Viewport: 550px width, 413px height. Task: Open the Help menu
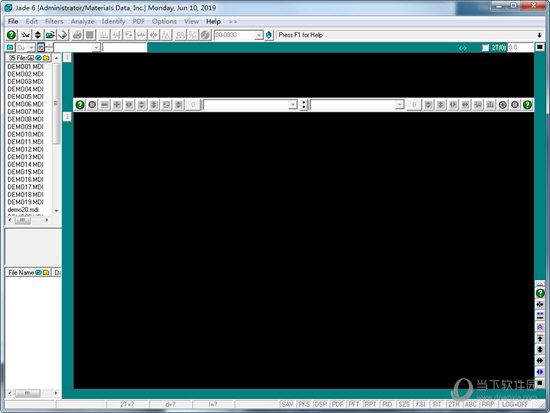213,21
